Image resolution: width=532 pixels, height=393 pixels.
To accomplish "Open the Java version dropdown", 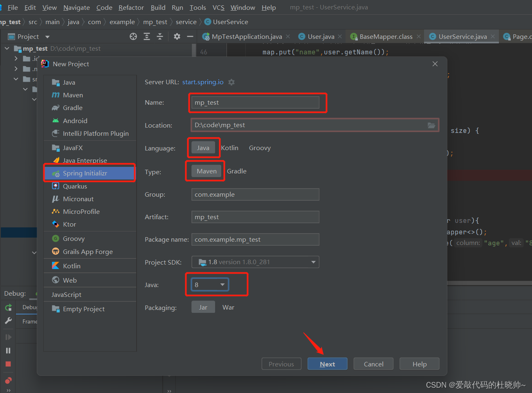I will [x=210, y=285].
